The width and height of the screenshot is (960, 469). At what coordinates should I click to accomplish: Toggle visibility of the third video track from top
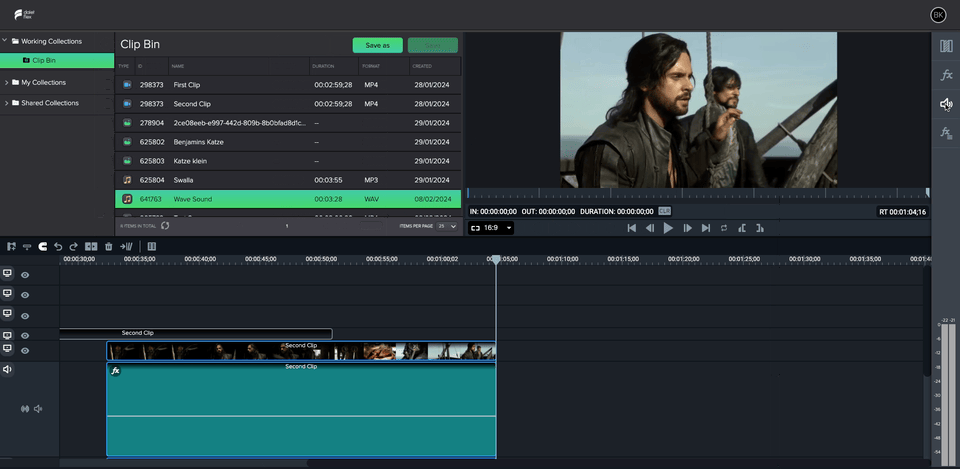click(25, 316)
